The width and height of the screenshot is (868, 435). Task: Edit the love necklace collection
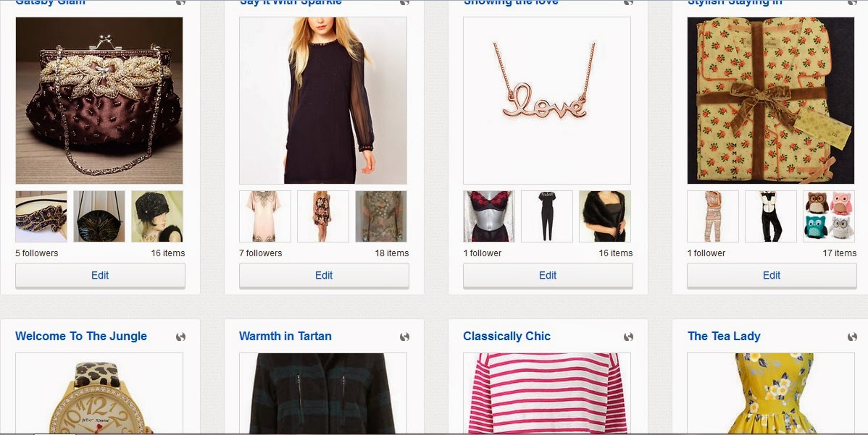pyautogui.click(x=548, y=275)
